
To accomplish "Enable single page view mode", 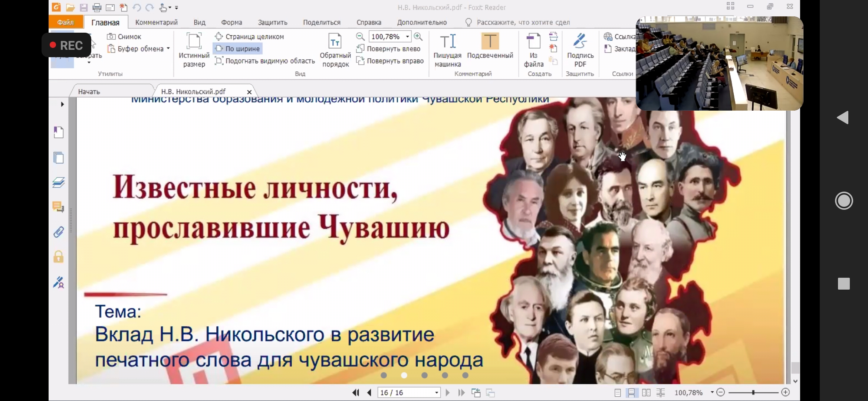I will [618, 392].
